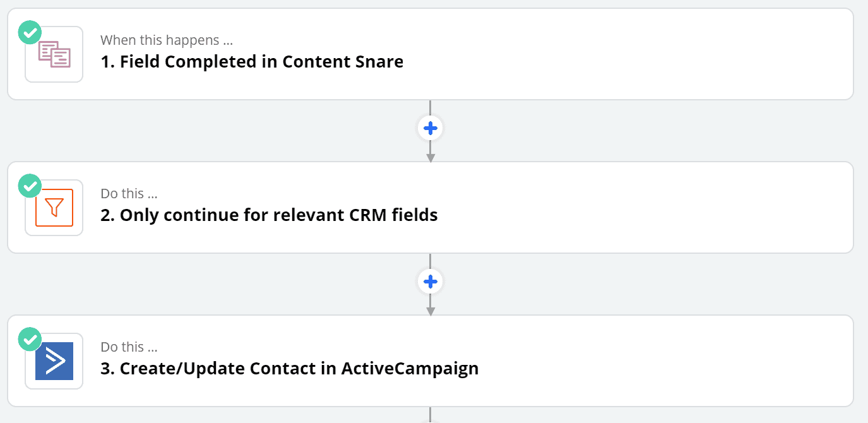Click the Content Snare app icon
This screenshot has height=423, width=868.
point(54,54)
